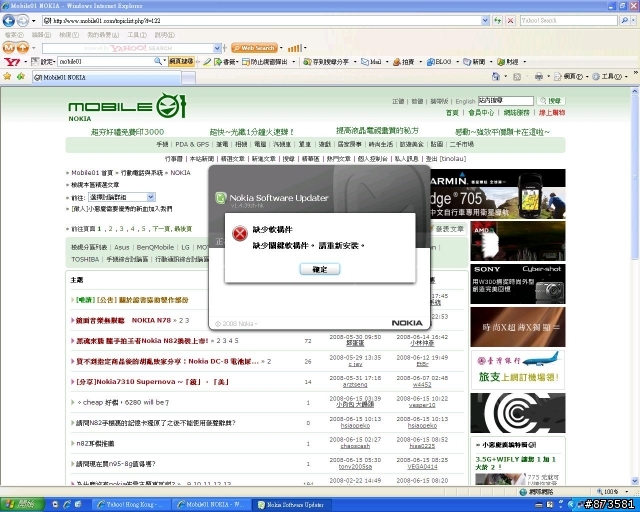Click the Yahoo toolbar search field containing mobile01
This screenshot has height=512, width=640.
[106, 62]
